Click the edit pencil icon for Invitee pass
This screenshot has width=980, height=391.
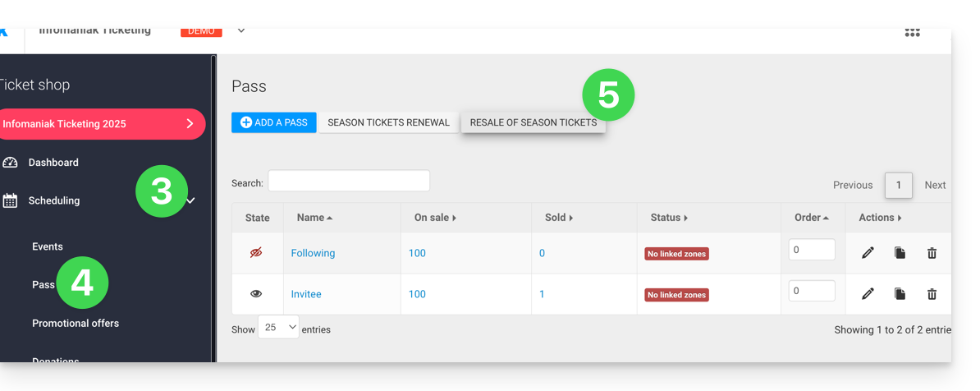868,294
